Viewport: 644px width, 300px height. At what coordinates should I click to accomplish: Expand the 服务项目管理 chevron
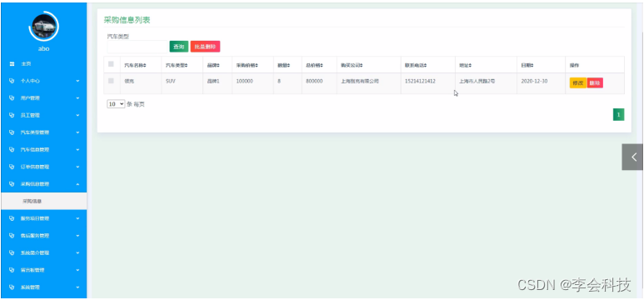(x=77, y=218)
